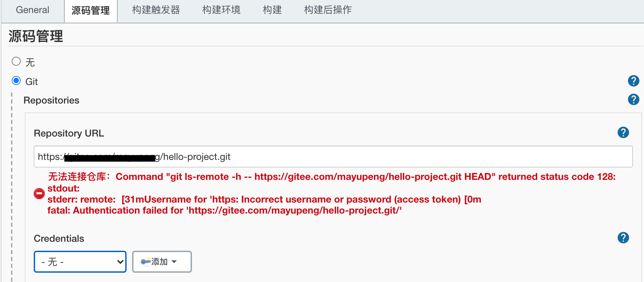Click the 无 radio option label
Image resolution: width=644 pixels, height=282 pixels.
30,62
